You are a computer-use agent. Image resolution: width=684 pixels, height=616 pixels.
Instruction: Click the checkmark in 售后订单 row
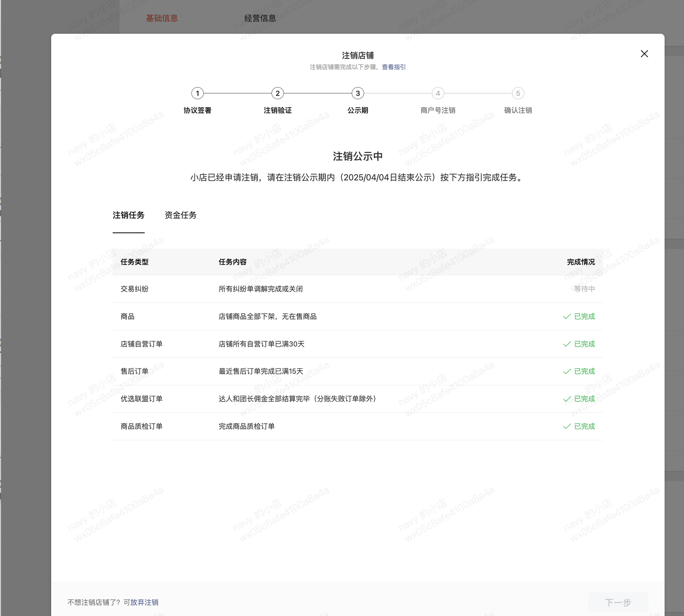click(x=567, y=371)
